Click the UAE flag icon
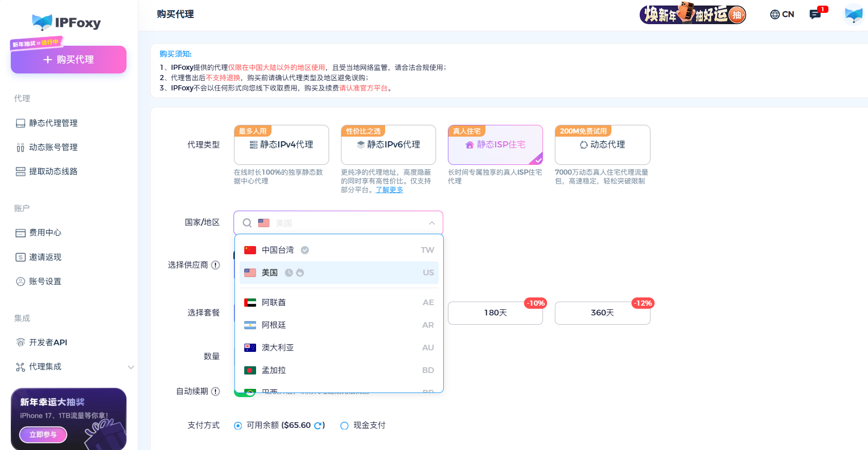The height and width of the screenshot is (450, 868). pyautogui.click(x=250, y=303)
